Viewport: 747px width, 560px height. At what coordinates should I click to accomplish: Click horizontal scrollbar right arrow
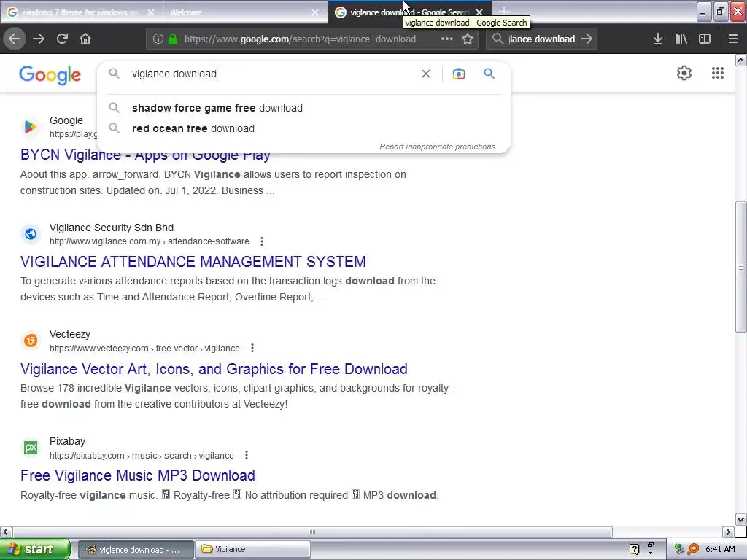(728, 532)
